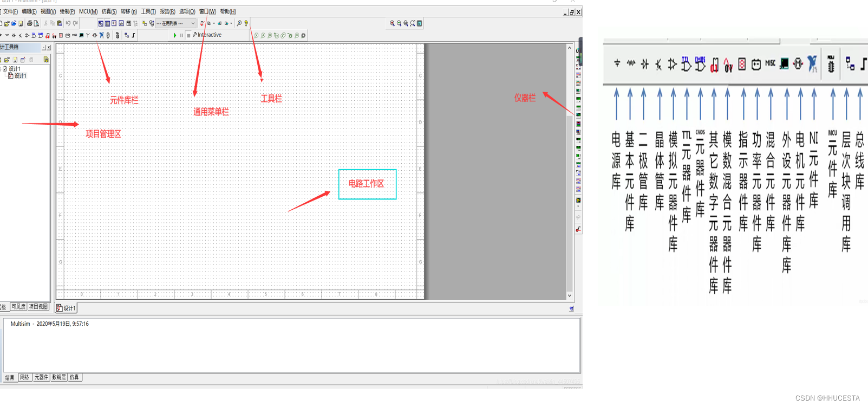Select CMOS component library in enlarged toolbar
Screen dimensions: 868x406
point(700,64)
